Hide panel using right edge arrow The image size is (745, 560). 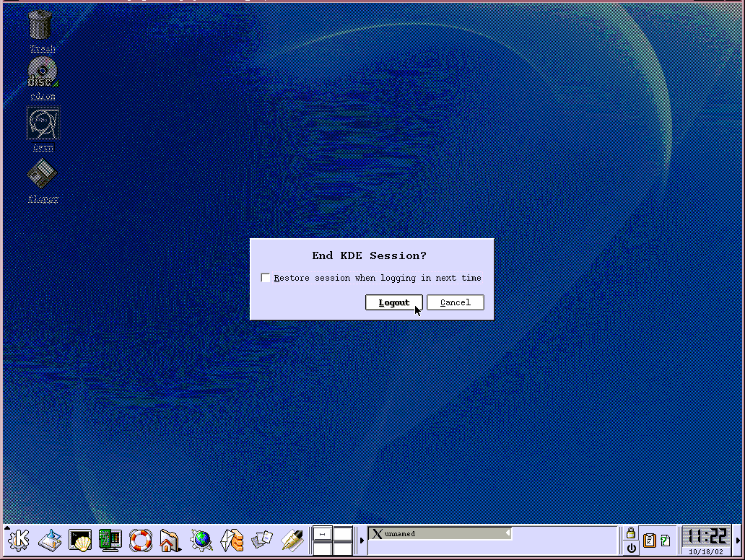tap(738, 540)
